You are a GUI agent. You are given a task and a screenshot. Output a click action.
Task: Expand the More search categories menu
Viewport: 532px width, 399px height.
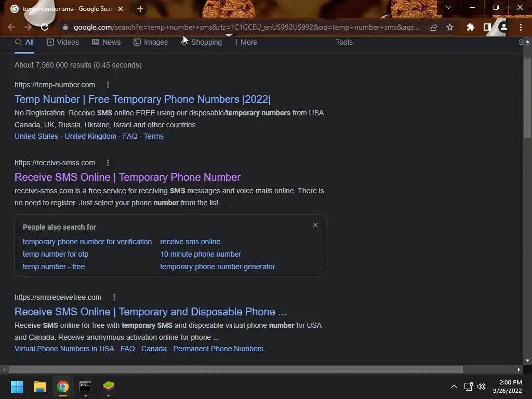click(x=246, y=42)
